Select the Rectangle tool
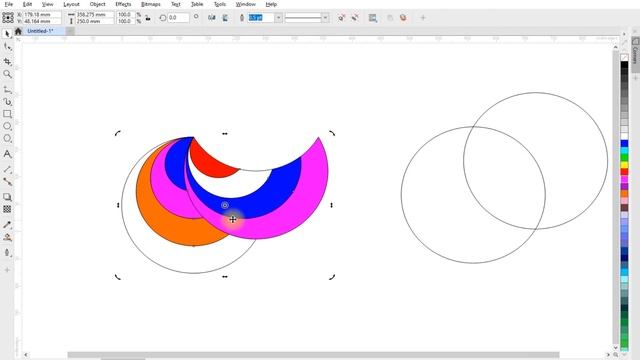This screenshot has height=360, width=640. click(x=7, y=114)
